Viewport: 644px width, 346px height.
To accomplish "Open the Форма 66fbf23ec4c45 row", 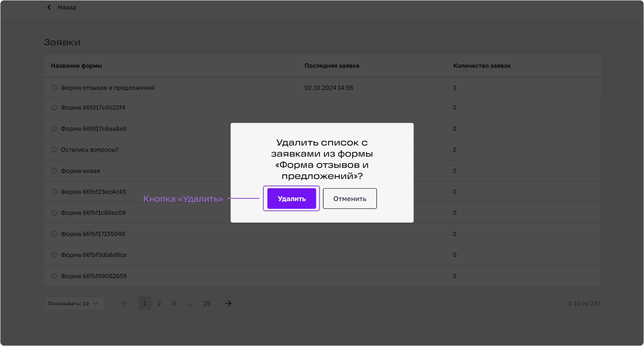I will click(x=322, y=192).
